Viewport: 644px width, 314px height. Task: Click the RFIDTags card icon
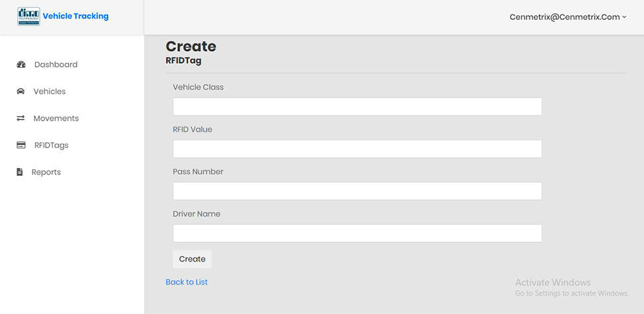(x=21, y=145)
